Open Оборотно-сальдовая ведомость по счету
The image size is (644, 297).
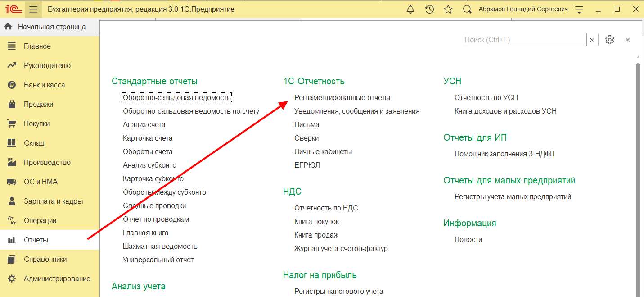pos(191,111)
